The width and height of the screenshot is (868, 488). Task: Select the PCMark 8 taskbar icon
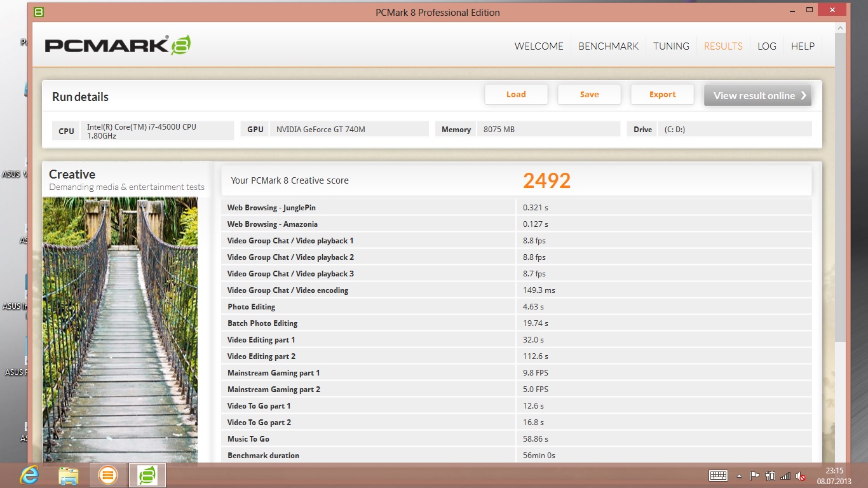point(147,475)
